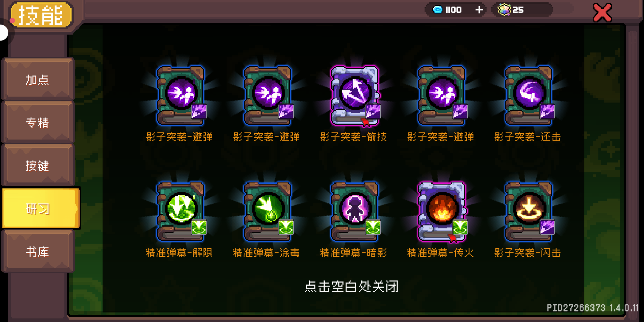Close the skills panel with red X

pyautogui.click(x=602, y=13)
